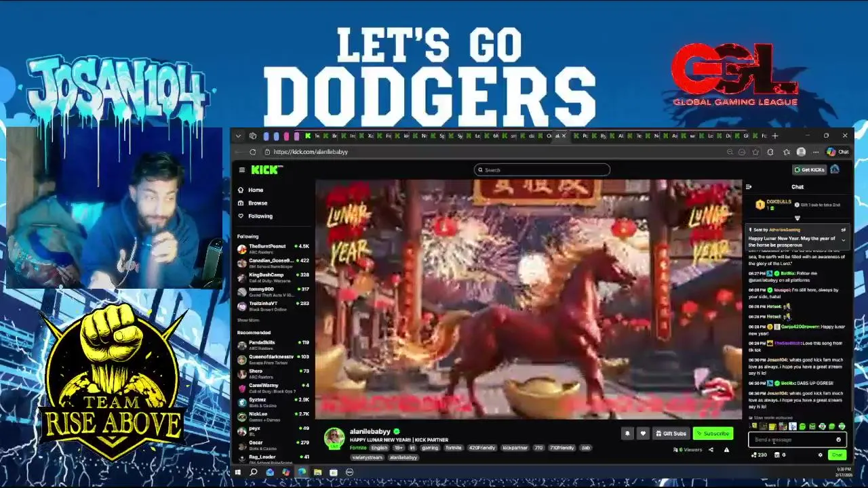Open Canadian_Goose9 channel in sidebar
The height and width of the screenshot is (488, 868).
[x=273, y=263]
